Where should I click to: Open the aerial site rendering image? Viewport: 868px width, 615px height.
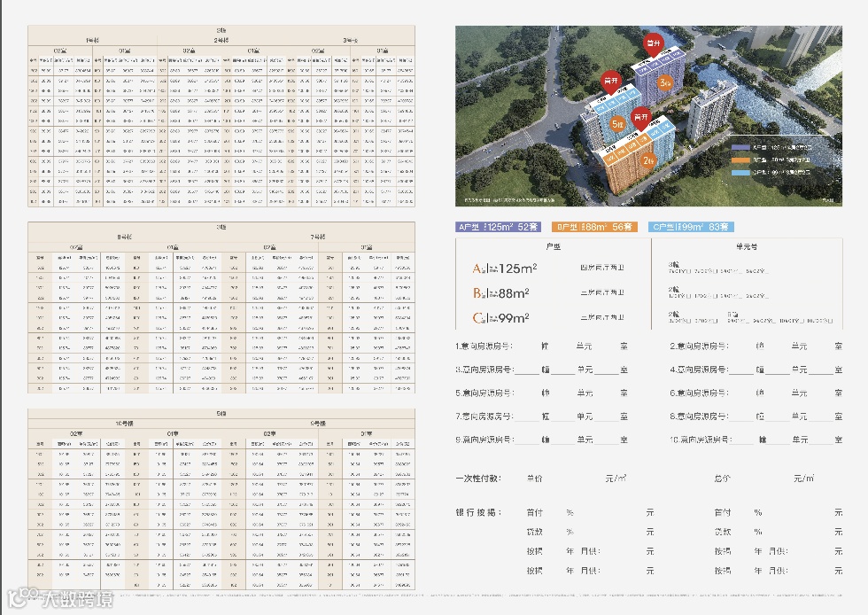coord(648,116)
